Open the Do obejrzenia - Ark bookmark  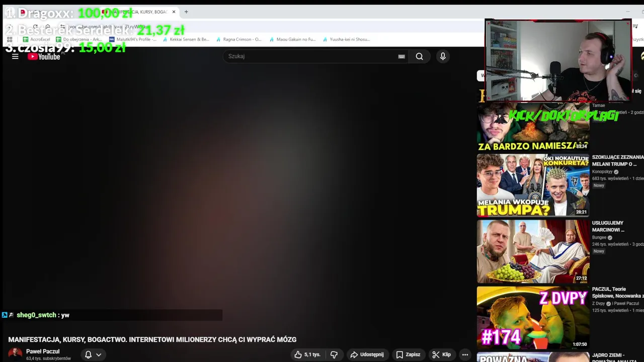(x=79, y=39)
